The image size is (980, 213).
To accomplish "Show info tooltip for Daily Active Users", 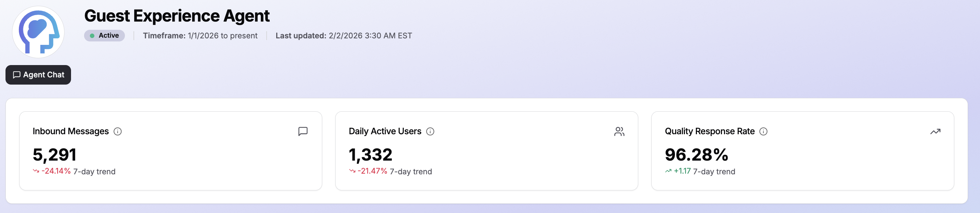I will [x=430, y=131].
